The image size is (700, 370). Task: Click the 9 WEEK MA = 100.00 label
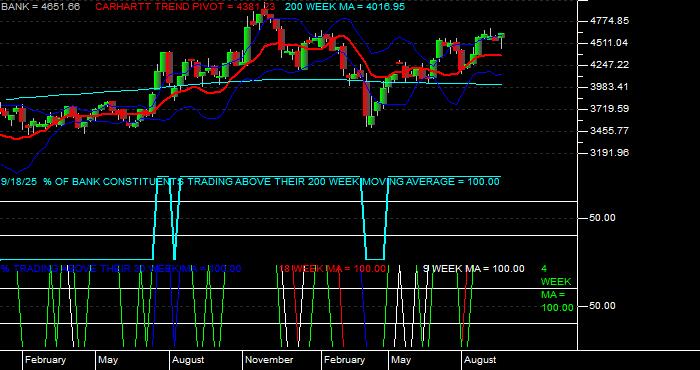click(474, 269)
